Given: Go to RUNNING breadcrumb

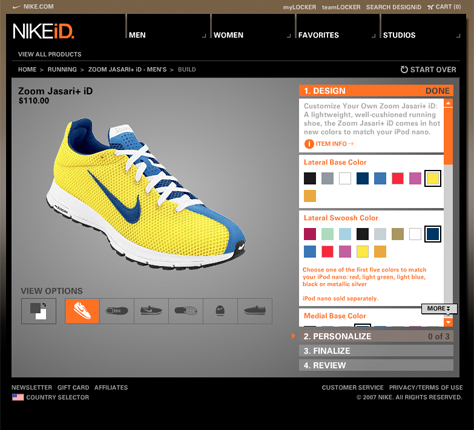Looking at the screenshot, I should [62, 70].
